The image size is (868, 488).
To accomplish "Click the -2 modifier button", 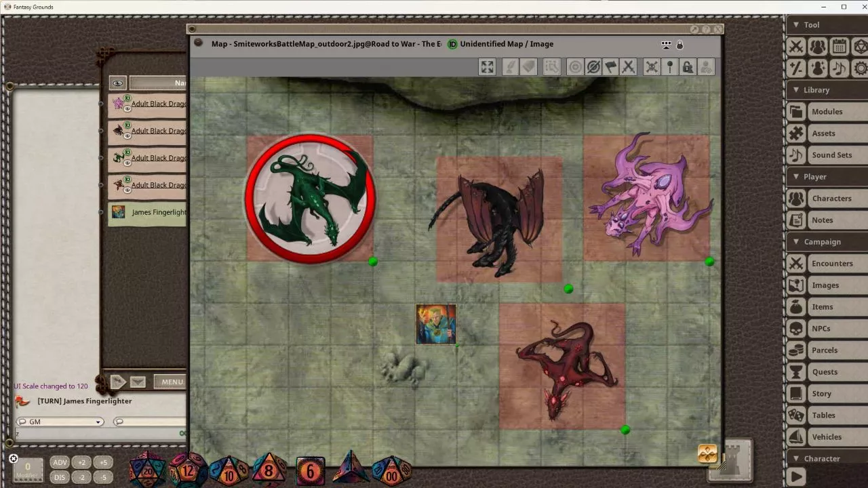I will pos(81,477).
